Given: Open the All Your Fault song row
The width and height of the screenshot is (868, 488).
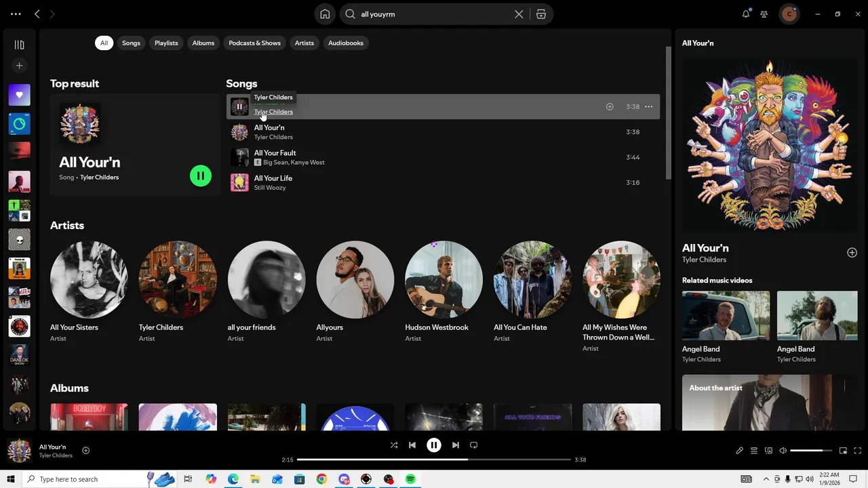Looking at the screenshot, I should pyautogui.click(x=443, y=157).
